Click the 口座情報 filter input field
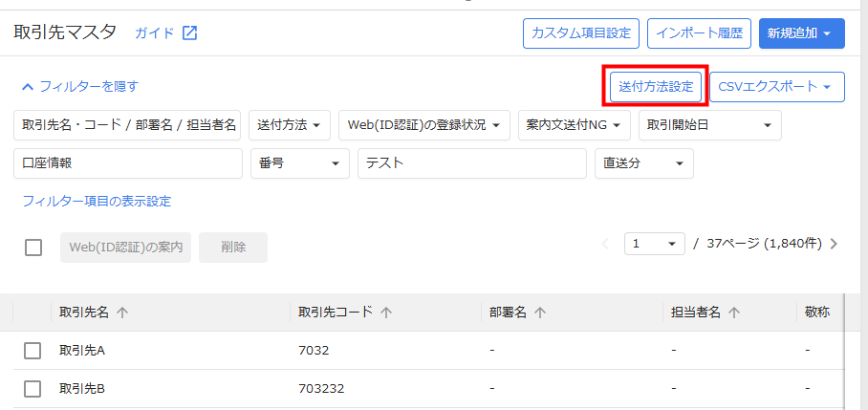This screenshot has height=410, width=868. [128, 163]
